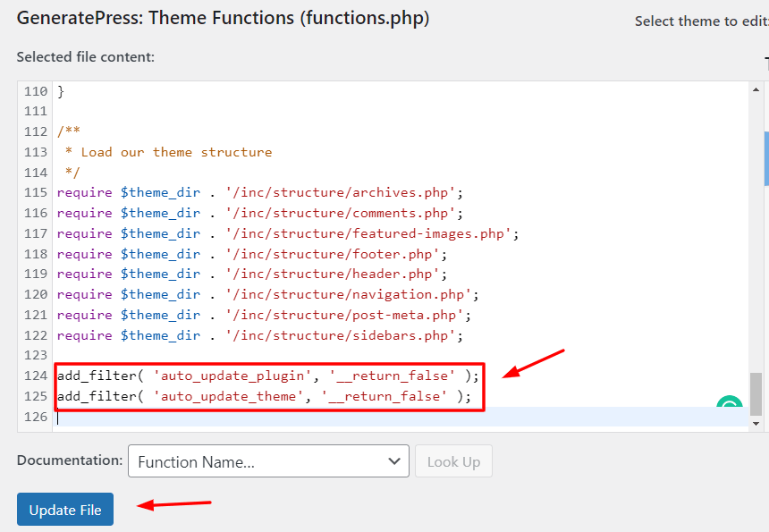
Task: Open the Function Name documentation dropdown
Action: coord(268,460)
